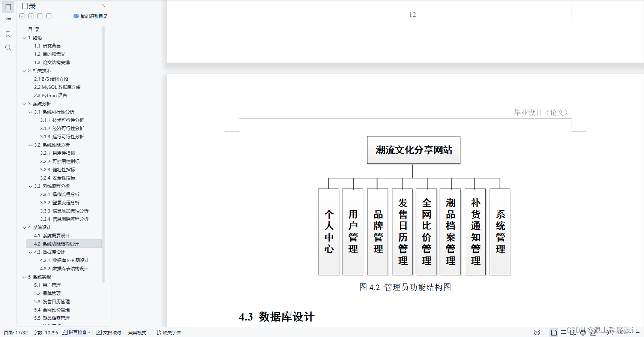644x337 pixels.
Task: Go to '目 录' heading in outline
Action: [34, 29]
